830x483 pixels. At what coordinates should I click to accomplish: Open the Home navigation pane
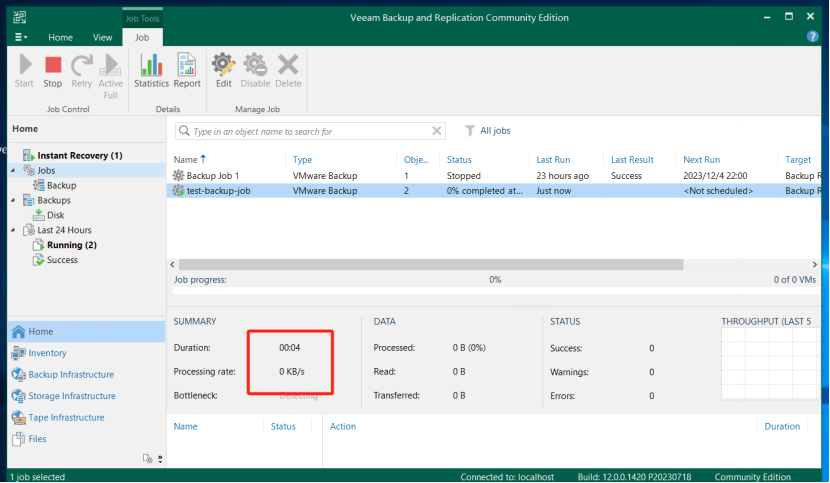[x=87, y=332]
